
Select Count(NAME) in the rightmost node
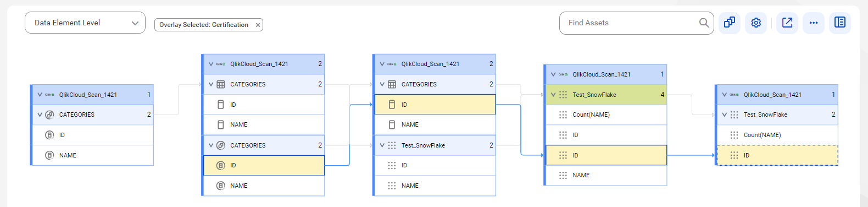coord(777,135)
